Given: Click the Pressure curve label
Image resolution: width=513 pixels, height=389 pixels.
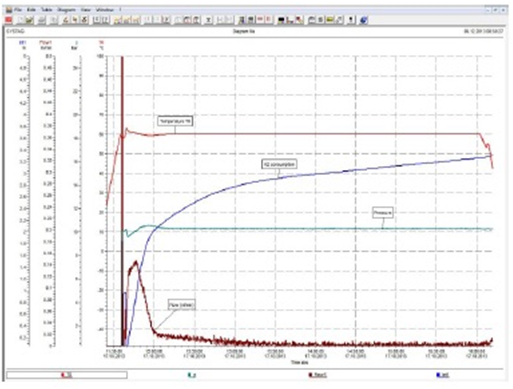Looking at the screenshot, I should coord(383,213).
